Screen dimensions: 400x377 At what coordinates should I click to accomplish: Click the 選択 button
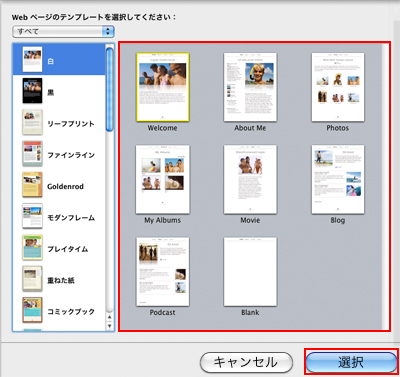[351, 362]
